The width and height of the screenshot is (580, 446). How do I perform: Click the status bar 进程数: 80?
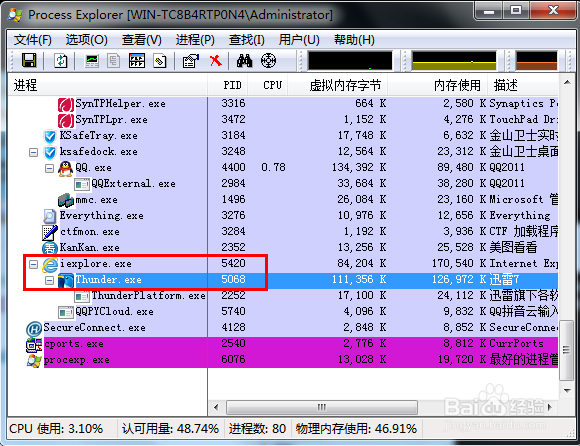coord(257,429)
